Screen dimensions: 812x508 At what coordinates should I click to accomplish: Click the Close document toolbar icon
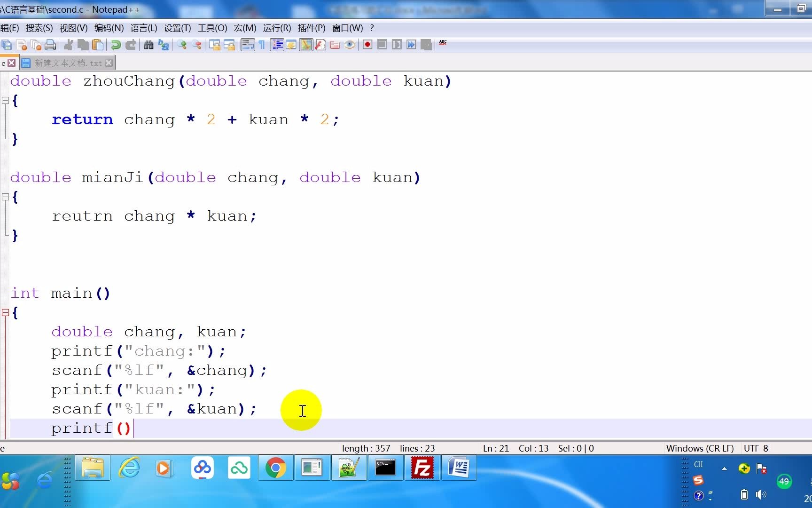pyautogui.click(x=22, y=45)
